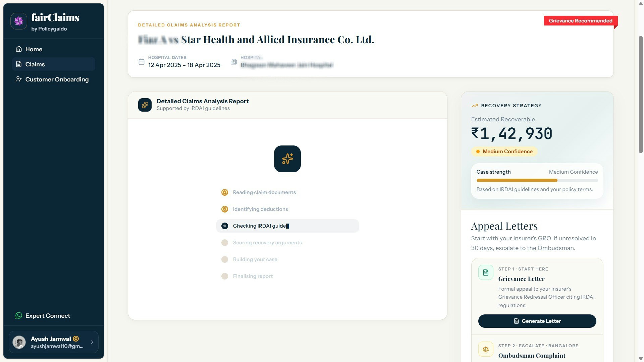Click the Home house icon
This screenshot has height=362, width=644.
(x=19, y=49)
